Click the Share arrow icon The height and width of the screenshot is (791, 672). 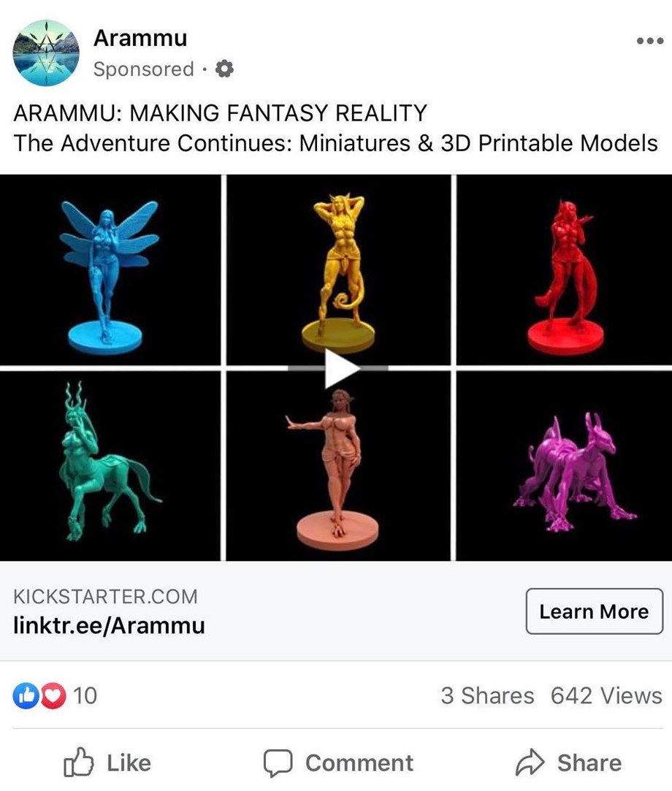click(530, 763)
